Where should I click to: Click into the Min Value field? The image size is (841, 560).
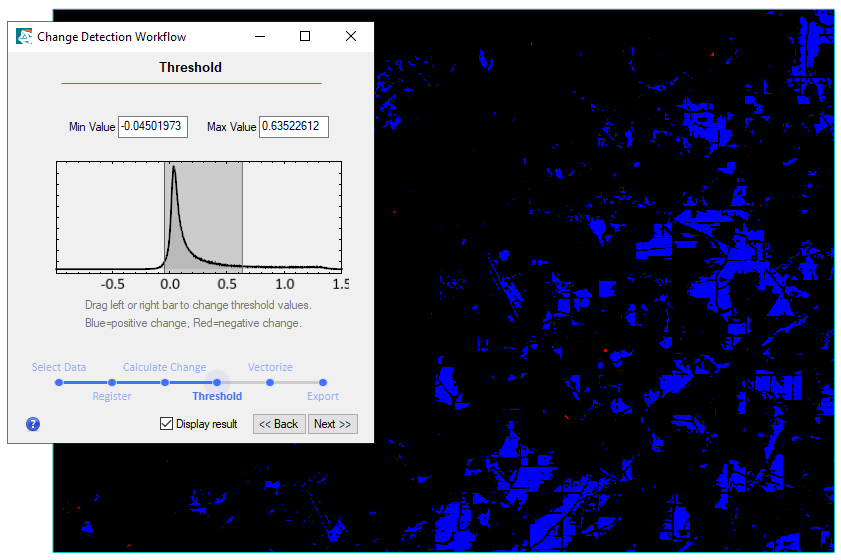coord(153,127)
